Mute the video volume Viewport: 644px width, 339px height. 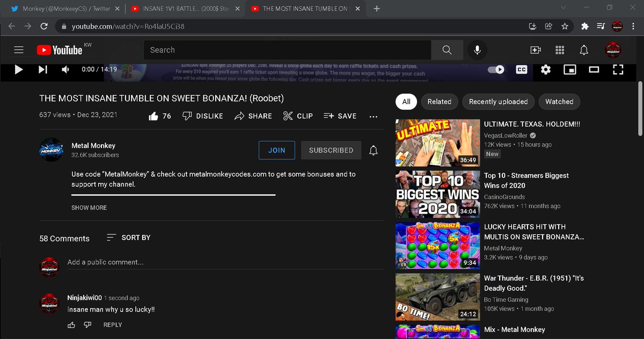tap(65, 69)
